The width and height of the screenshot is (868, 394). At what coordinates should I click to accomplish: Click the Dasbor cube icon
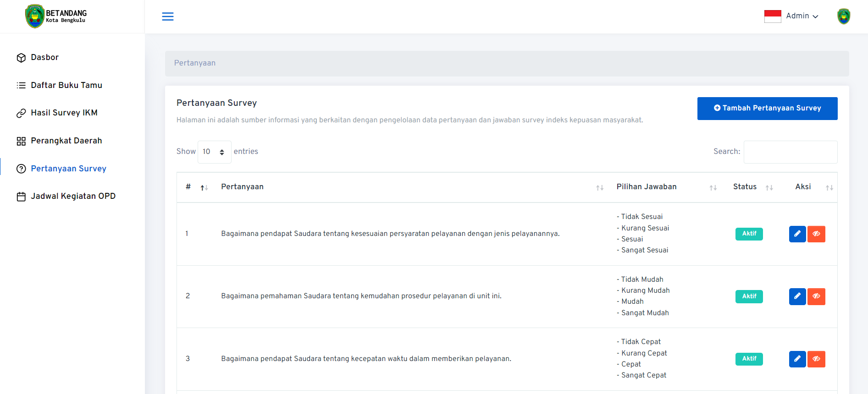21,58
